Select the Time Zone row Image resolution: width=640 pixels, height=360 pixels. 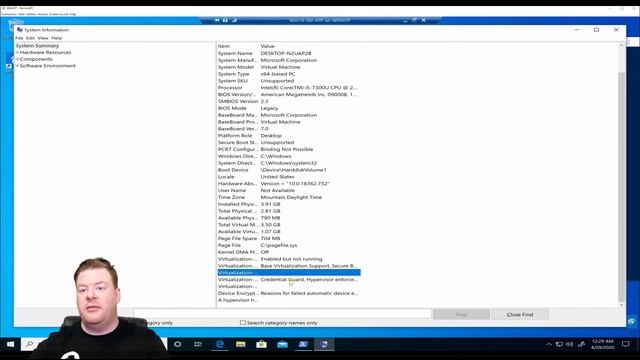[x=289, y=197]
